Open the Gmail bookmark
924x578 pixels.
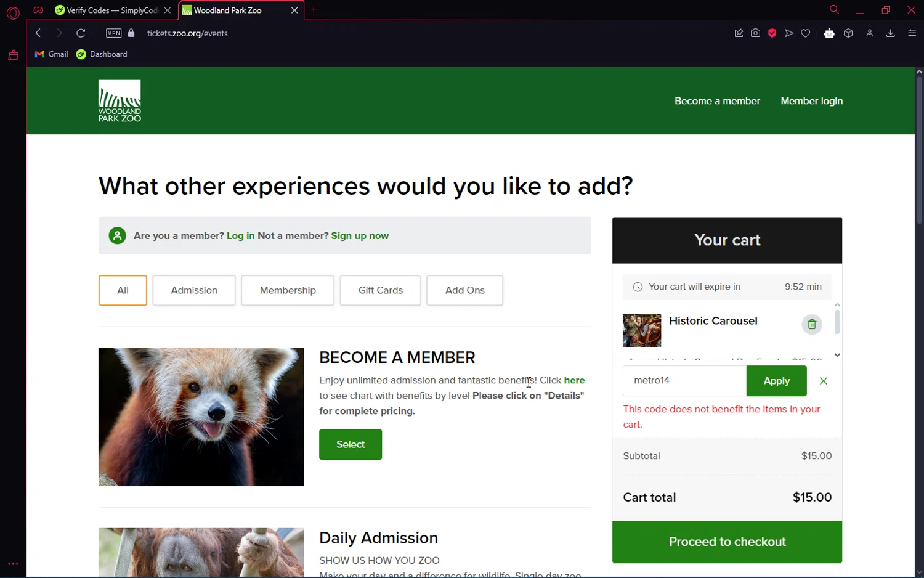pos(51,54)
